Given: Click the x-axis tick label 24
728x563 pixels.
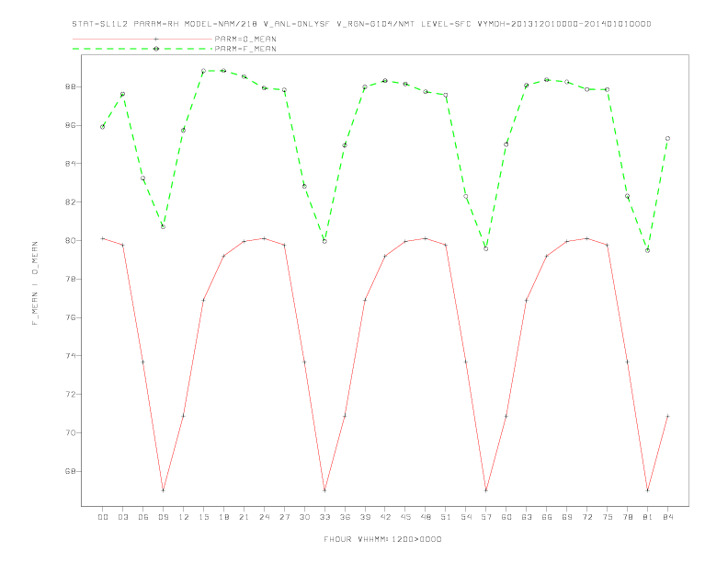Looking at the screenshot, I should (x=264, y=517).
